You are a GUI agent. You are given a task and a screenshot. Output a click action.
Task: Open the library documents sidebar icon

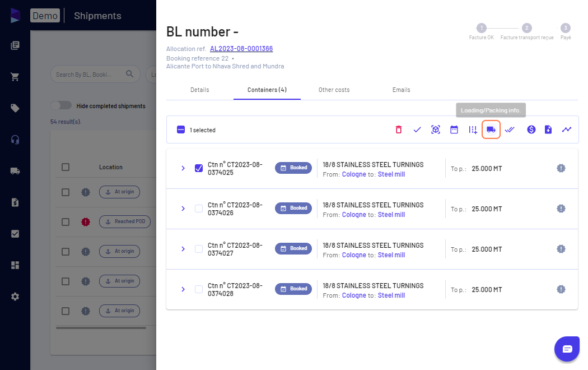point(15,45)
